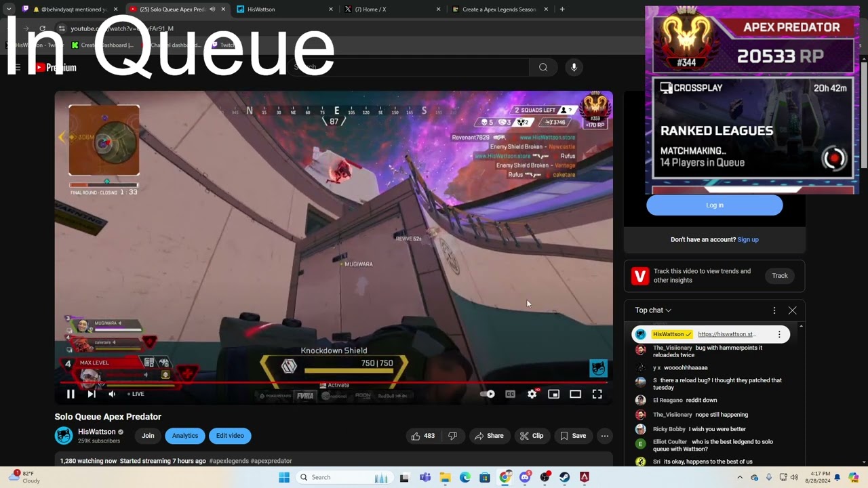Dislike the video
This screenshot has width=868, height=488.
click(x=453, y=436)
